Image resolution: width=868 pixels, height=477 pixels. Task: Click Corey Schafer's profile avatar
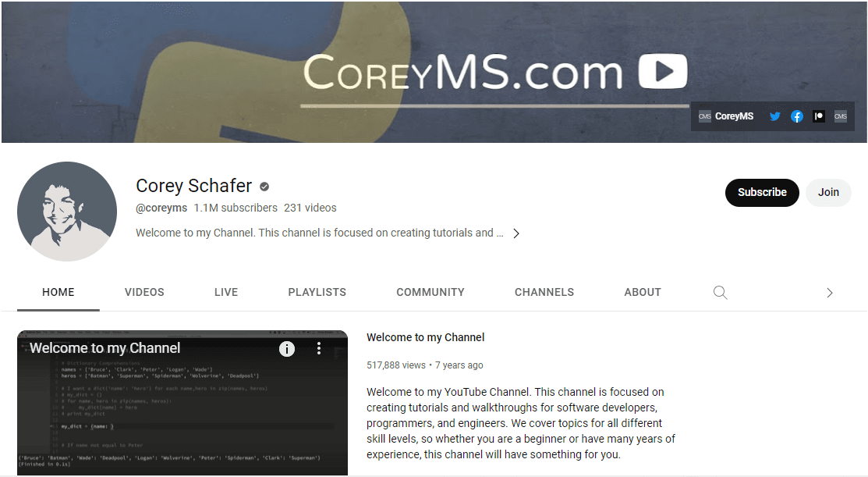67,211
